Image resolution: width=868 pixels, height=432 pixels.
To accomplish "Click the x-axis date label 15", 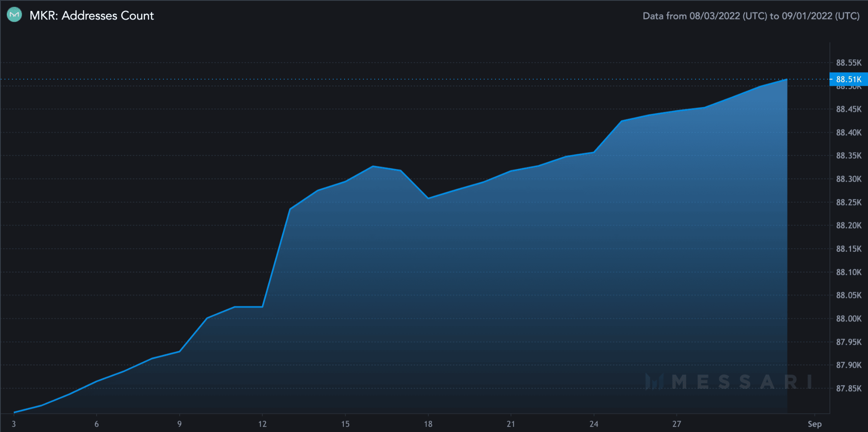I will point(345,424).
